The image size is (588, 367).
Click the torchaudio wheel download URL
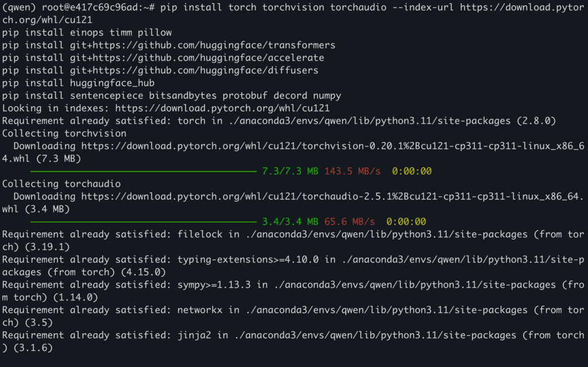[332, 196]
